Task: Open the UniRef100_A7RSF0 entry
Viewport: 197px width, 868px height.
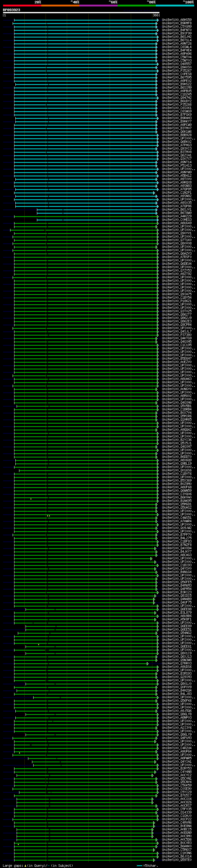Action: pyautogui.click(x=177, y=257)
